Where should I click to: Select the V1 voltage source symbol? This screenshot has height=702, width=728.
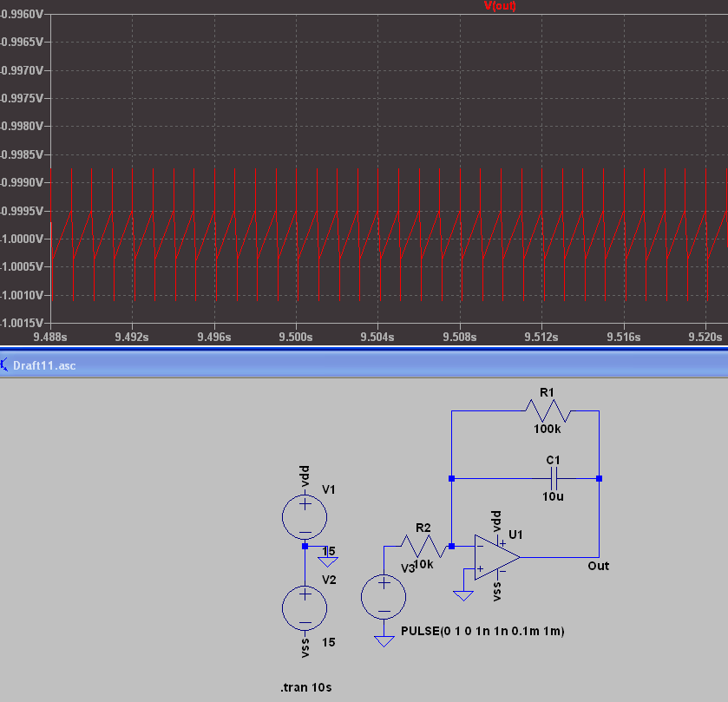tap(305, 517)
